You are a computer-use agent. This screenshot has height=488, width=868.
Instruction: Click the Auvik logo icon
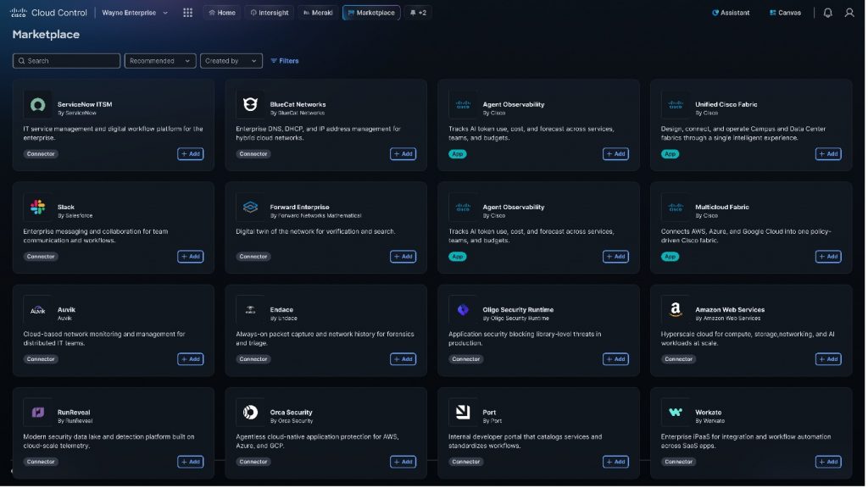tap(37, 310)
